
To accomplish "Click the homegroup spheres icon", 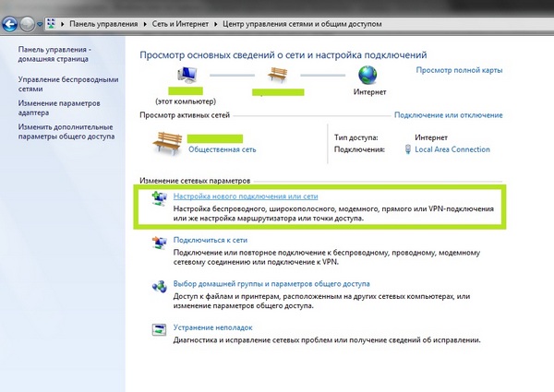I will click(159, 287).
